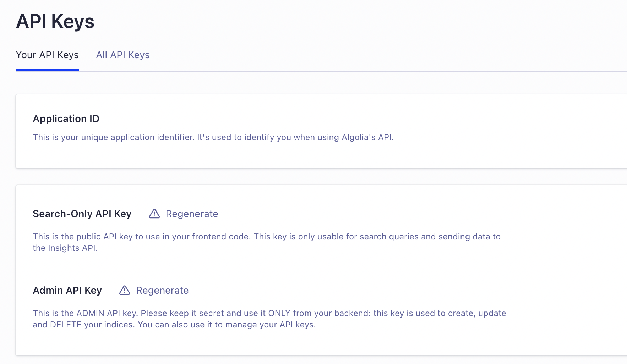Viewport: 627px width, 364px height.
Task: Click the blue underline under Your API Keys
Action: [47, 70]
